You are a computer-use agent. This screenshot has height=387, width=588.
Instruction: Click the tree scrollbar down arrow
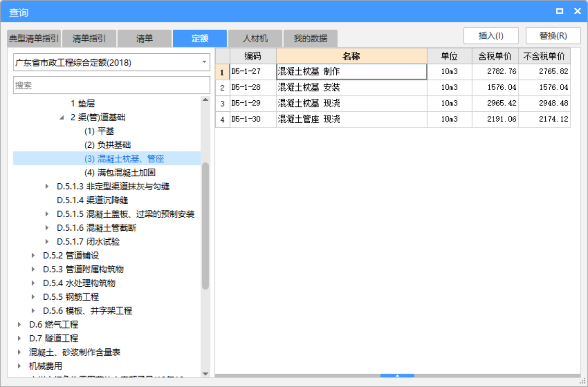click(205, 374)
